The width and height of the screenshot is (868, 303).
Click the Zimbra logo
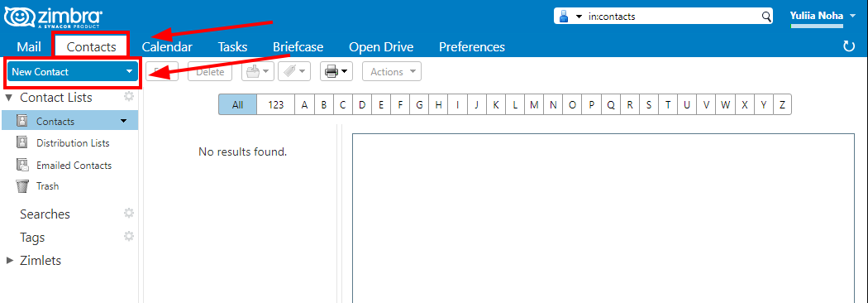point(53,18)
